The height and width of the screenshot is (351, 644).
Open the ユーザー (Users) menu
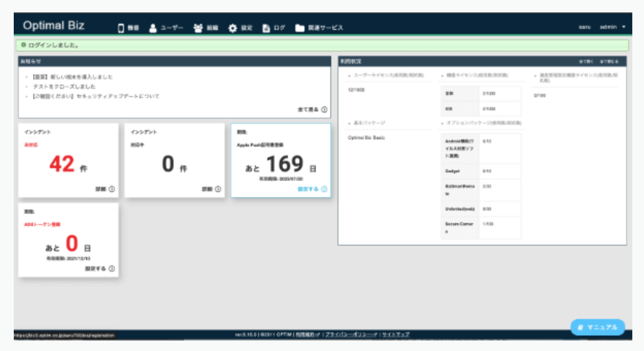coord(166,28)
